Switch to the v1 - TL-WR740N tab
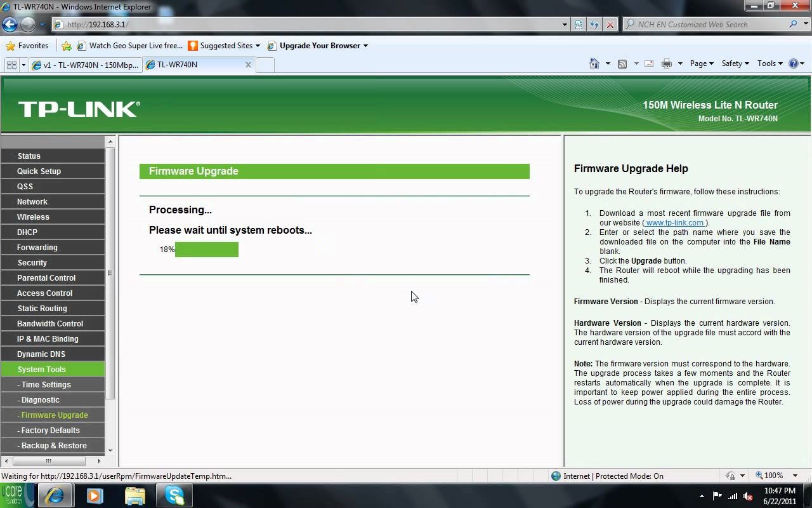This screenshot has height=508, width=812. click(84, 65)
